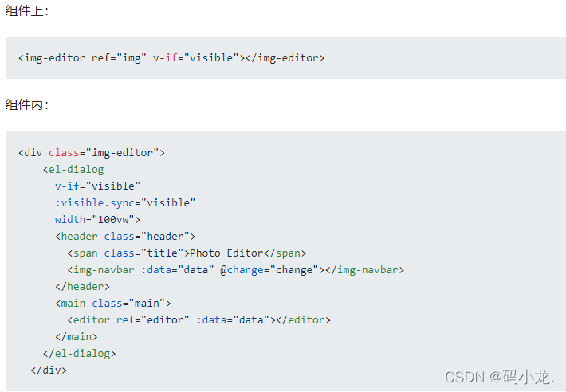Screen dimensions: 566x392
Task: Click the closing </el-dialog> tag
Action: pyautogui.click(x=79, y=353)
